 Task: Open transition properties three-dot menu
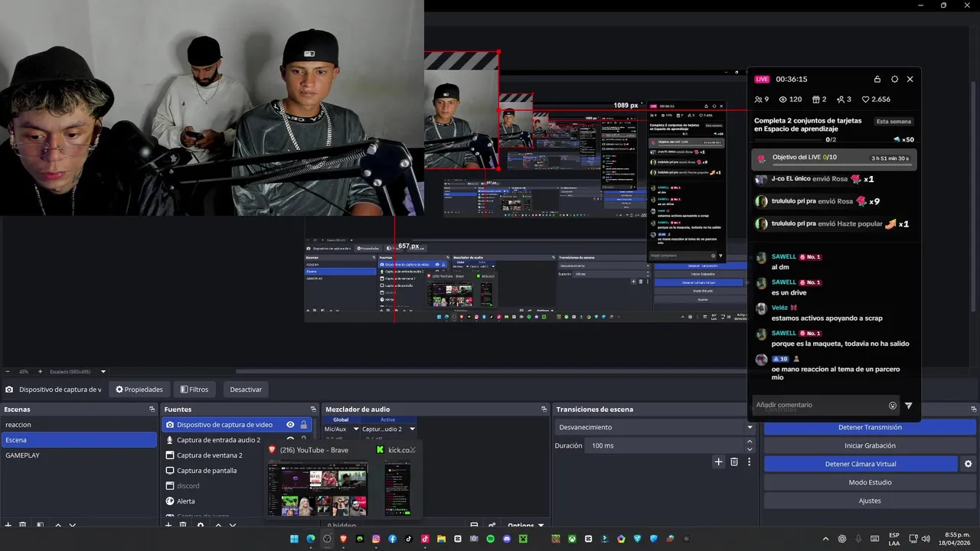pyautogui.click(x=749, y=461)
